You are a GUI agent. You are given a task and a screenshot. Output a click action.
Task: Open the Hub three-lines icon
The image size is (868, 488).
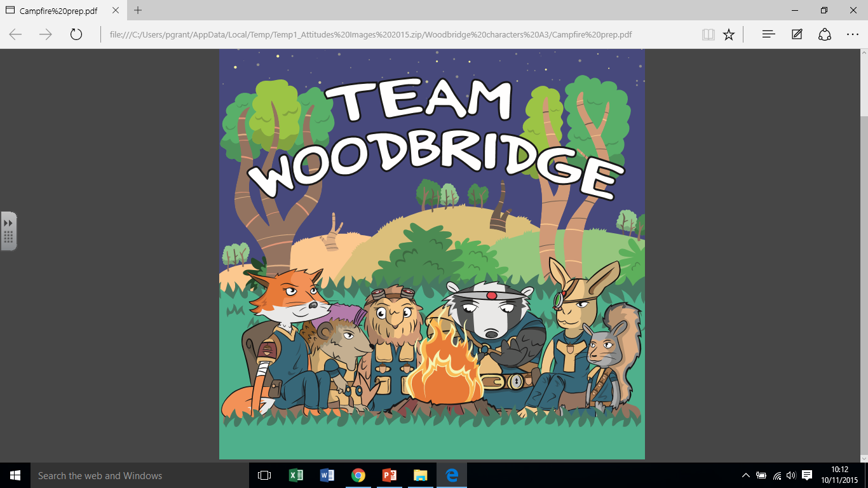(x=768, y=34)
